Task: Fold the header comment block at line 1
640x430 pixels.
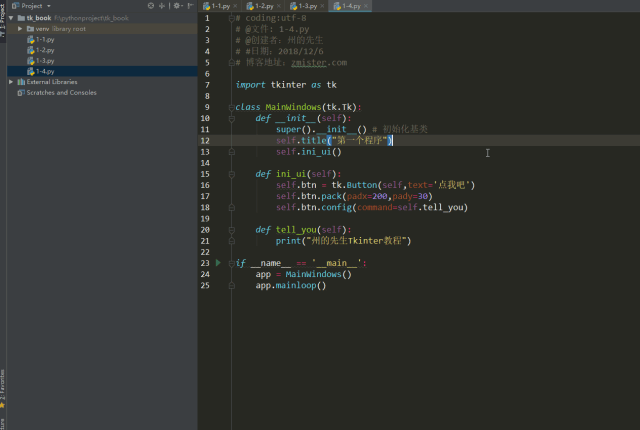Action: [231, 18]
